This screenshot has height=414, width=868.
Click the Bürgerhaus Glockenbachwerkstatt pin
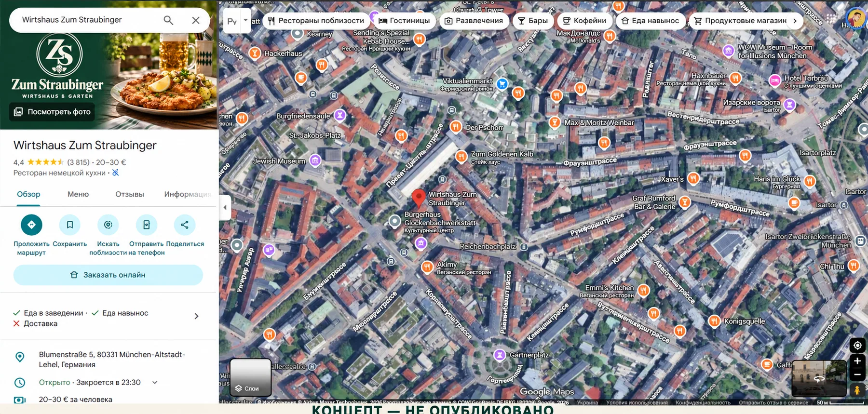point(395,221)
